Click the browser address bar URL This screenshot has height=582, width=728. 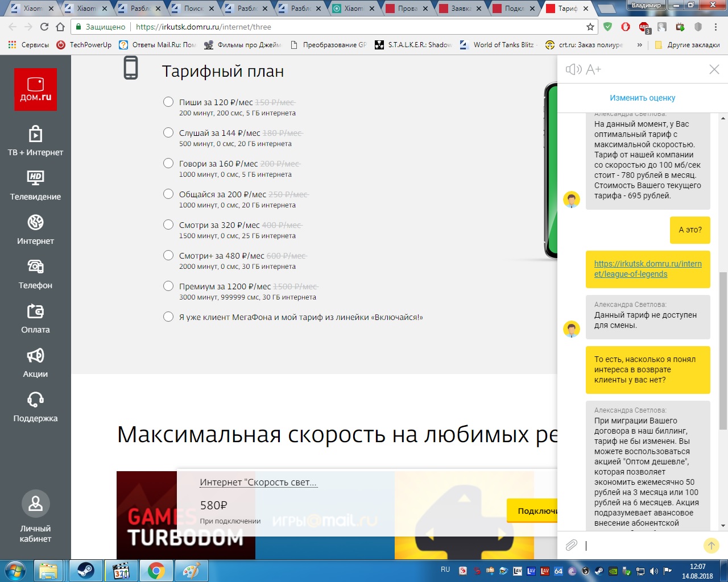(204, 27)
